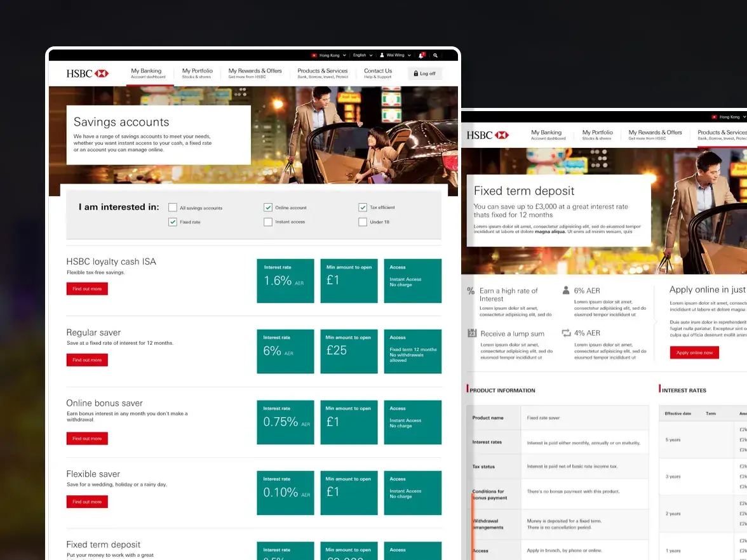This screenshot has width=747, height=560.
Task: Click Find out more for Flexible saver
Action: pyautogui.click(x=87, y=502)
